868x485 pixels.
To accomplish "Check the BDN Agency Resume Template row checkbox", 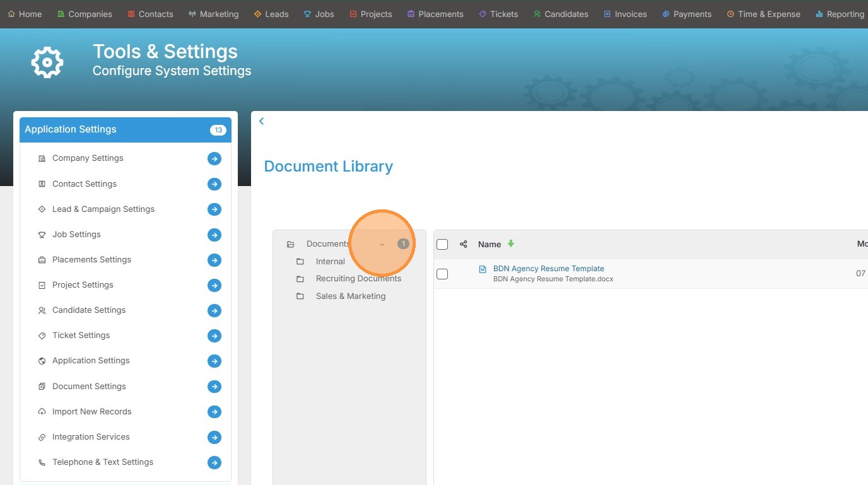I will pos(442,274).
